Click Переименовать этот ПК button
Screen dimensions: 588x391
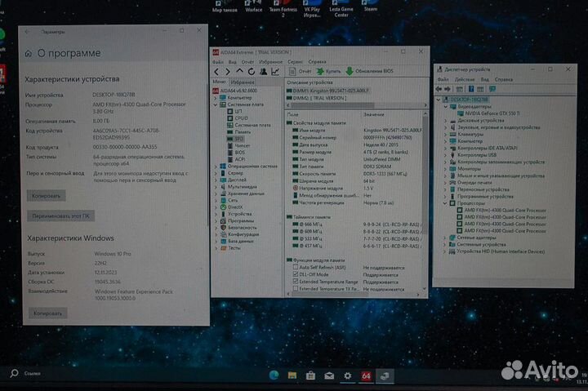coord(60,216)
